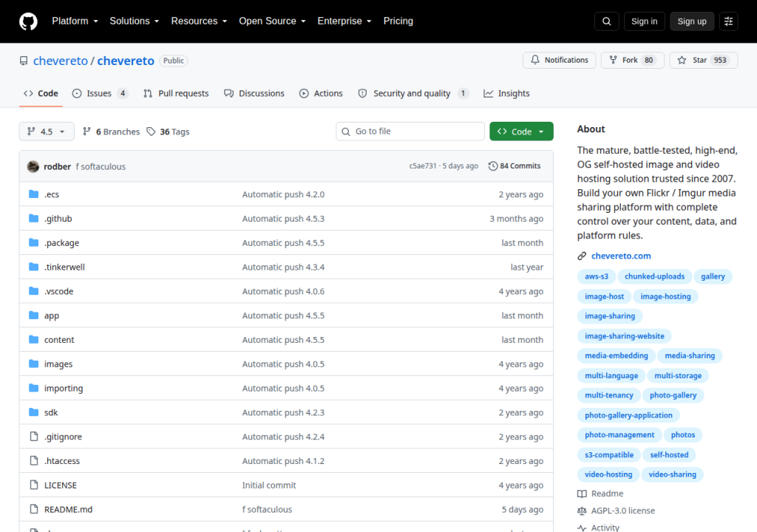Click the Go to file search field
Viewport: 757px width, 532px height.
tap(410, 132)
